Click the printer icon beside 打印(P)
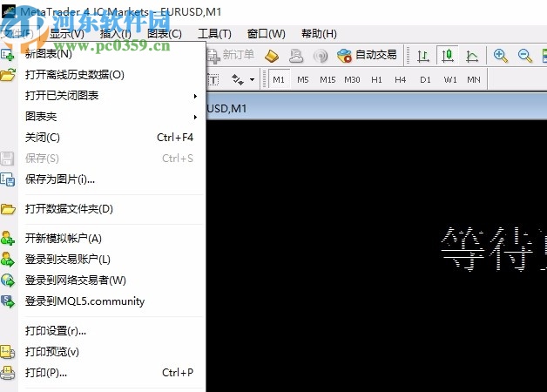 click(x=7, y=373)
